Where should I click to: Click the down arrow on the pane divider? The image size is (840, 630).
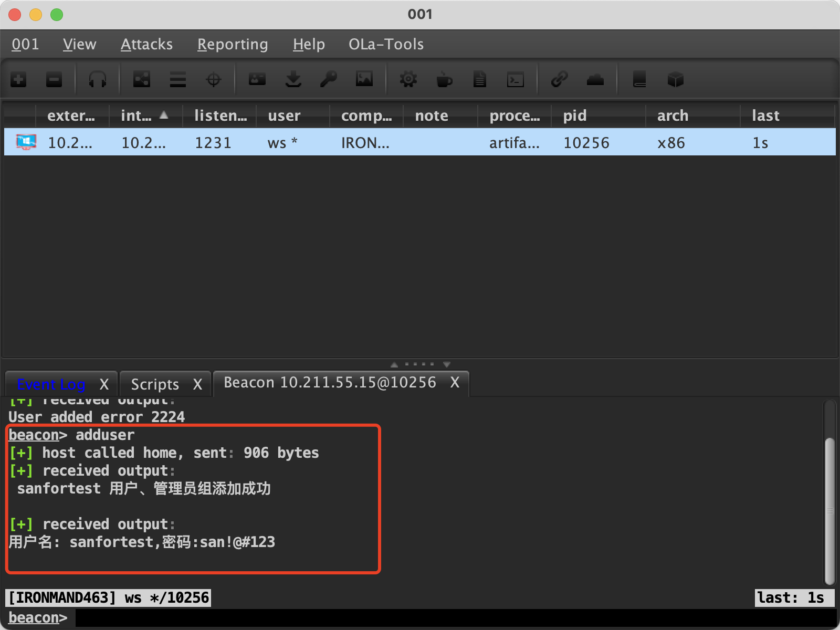(447, 364)
